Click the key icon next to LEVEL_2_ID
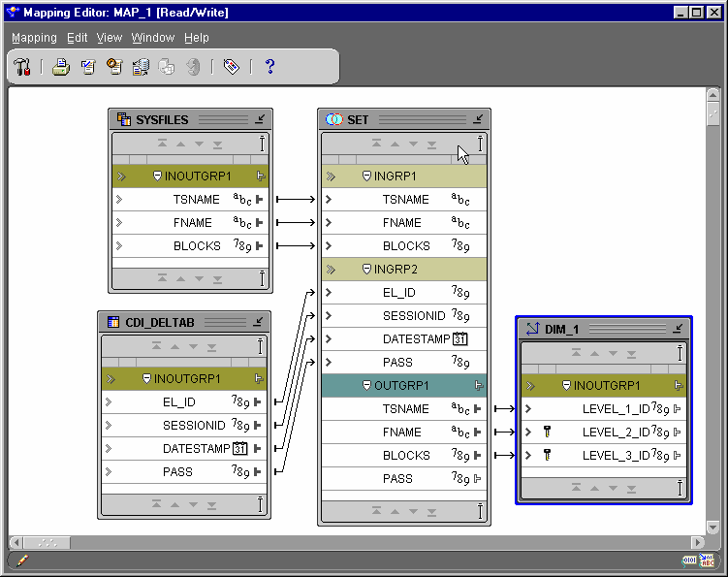 click(548, 433)
